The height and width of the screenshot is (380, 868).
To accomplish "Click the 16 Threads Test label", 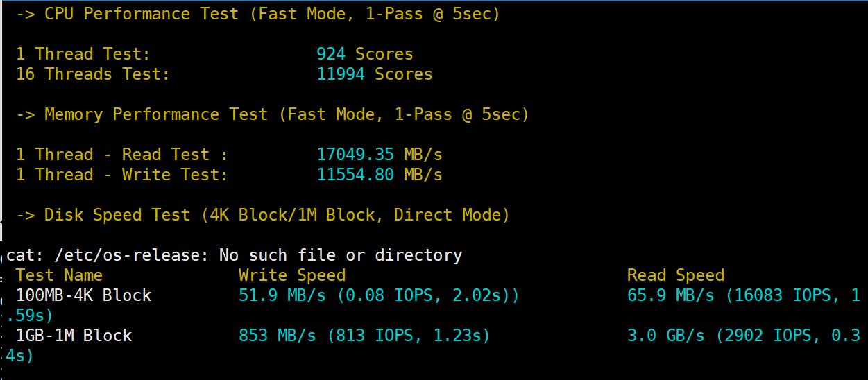I will click(x=92, y=74).
